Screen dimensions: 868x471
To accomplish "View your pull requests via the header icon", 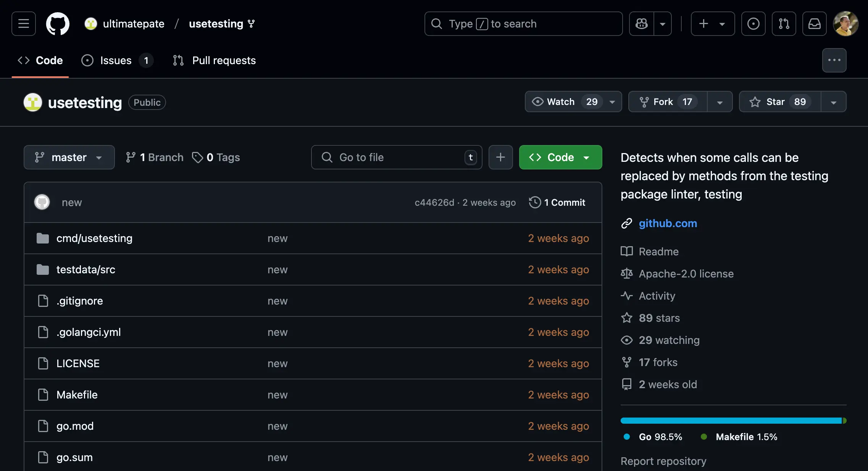I will 784,24.
